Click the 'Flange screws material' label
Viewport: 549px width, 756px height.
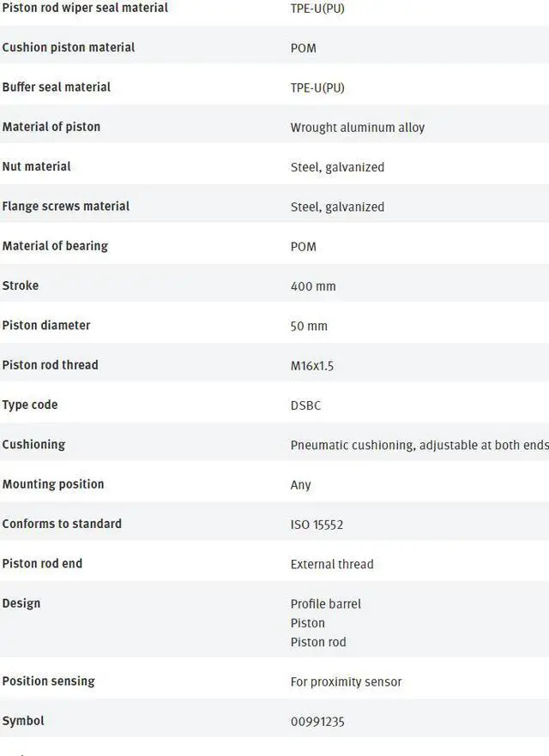[66, 207]
